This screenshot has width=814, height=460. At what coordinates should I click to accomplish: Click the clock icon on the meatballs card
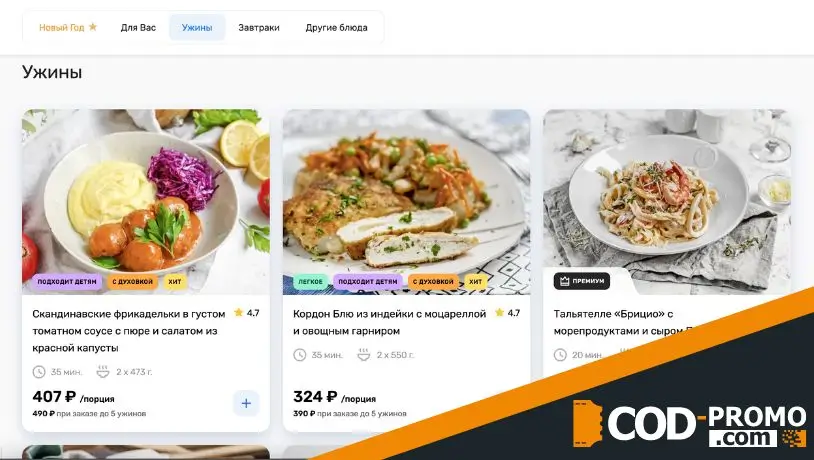click(39, 372)
